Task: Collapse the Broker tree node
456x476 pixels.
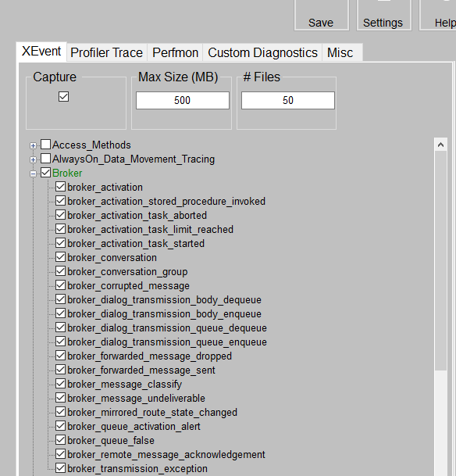Action: click(33, 174)
